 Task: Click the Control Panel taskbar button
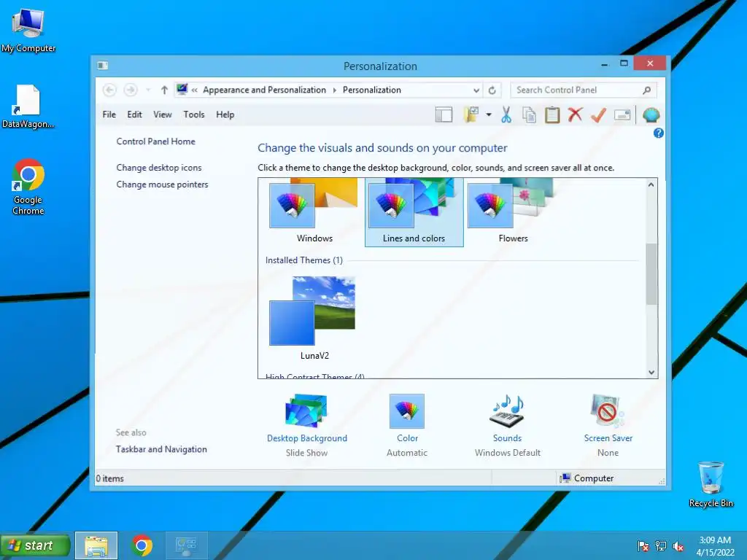click(x=186, y=545)
